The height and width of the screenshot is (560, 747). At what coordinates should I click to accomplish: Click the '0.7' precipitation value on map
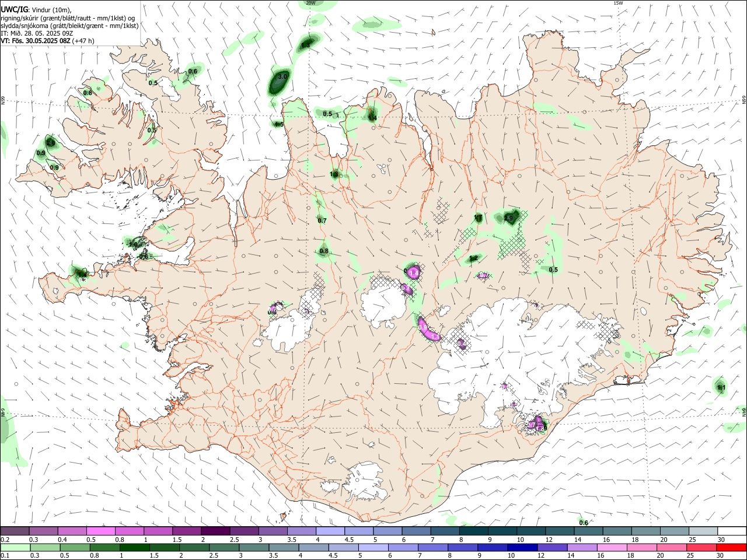[x=322, y=220]
